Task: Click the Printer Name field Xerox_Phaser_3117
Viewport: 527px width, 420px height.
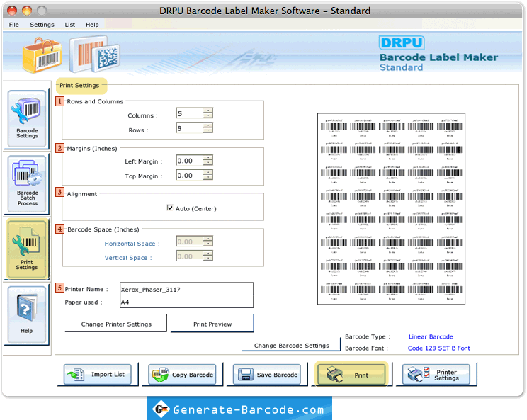Action: click(x=186, y=289)
